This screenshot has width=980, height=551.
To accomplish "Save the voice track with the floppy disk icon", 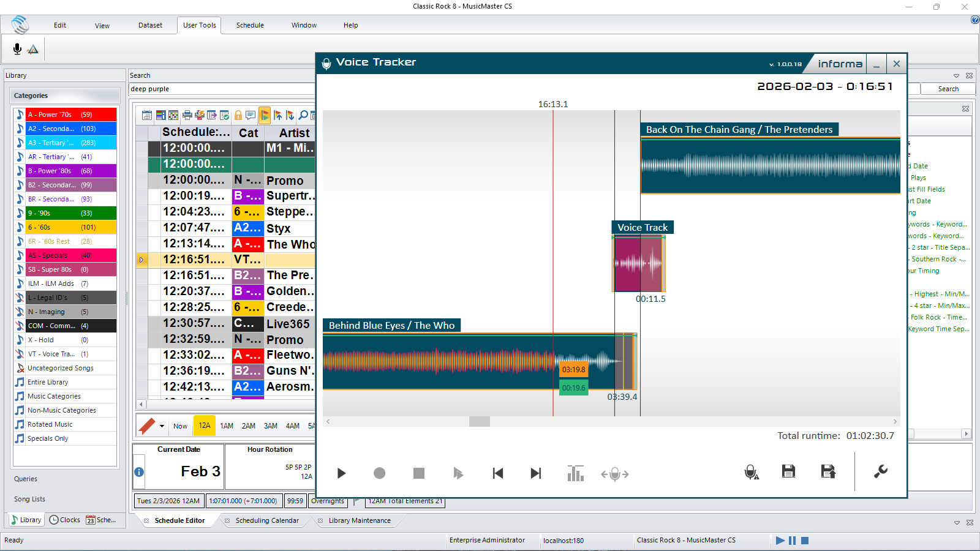I will tap(788, 472).
